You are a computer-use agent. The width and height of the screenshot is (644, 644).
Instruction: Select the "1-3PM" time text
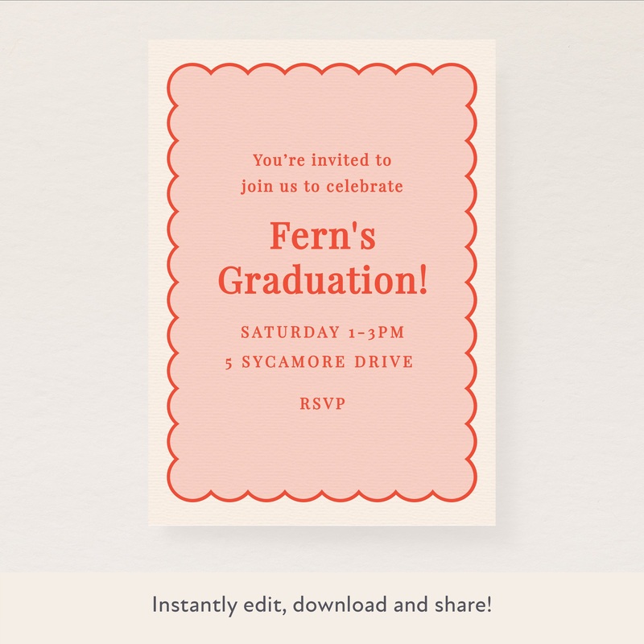click(375, 332)
